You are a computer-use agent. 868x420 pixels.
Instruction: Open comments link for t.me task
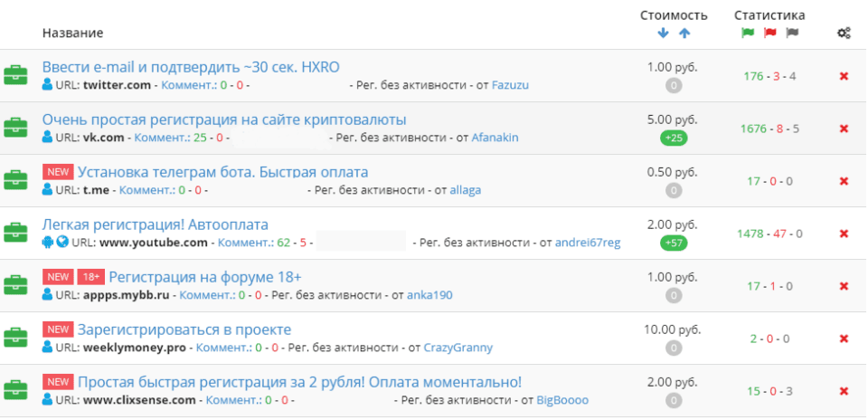coord(146,190)
